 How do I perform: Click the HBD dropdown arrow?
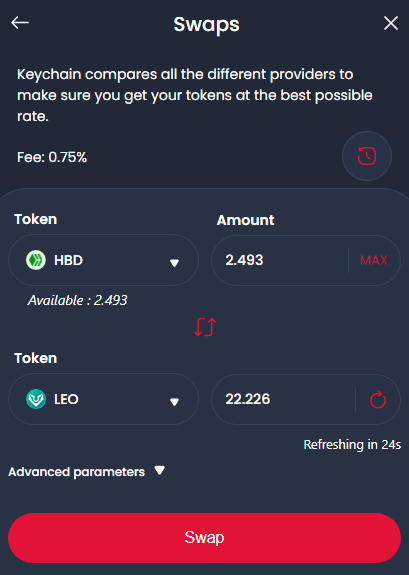(174, 263)
